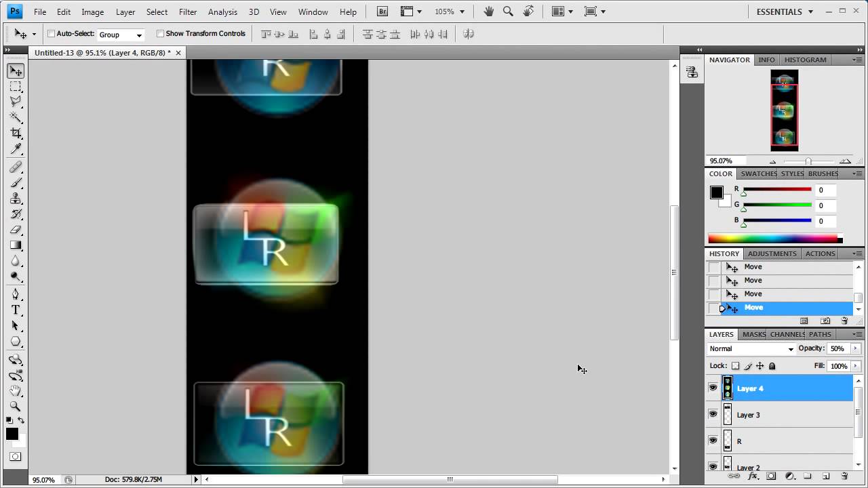The width and height of the screenshot is (868, 488).
Task: Toggle Quick Mask mode
Action: tap(16, 456)
